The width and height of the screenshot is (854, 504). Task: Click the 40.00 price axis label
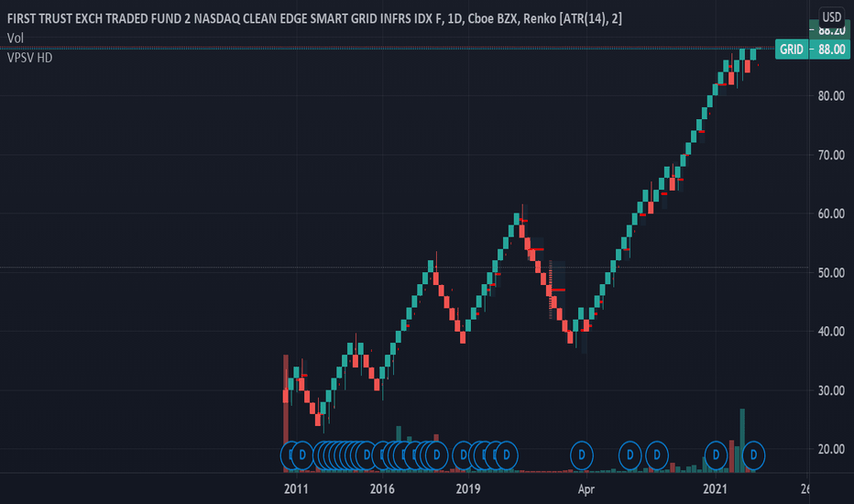[x=831, y=332]
